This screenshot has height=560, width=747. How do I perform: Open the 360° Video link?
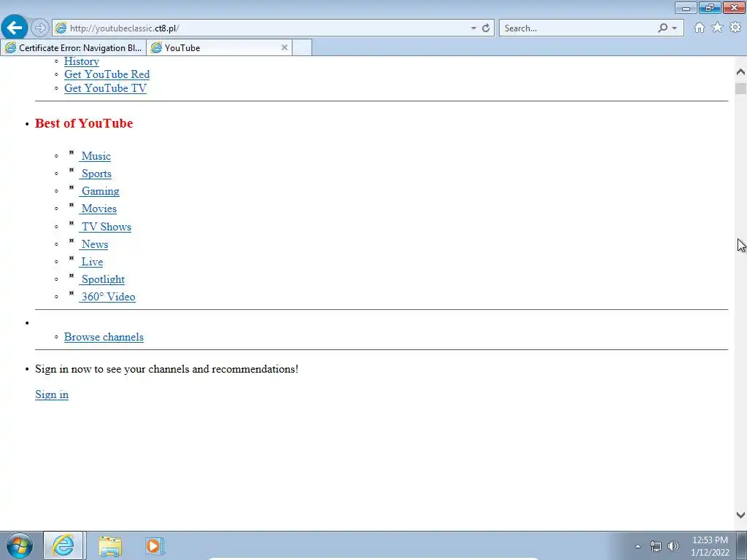click(x=107, y=297)
